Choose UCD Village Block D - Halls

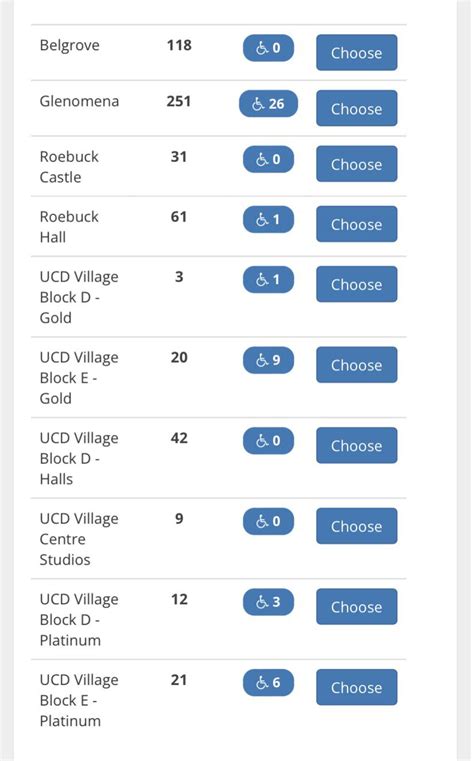pos(357,445)
